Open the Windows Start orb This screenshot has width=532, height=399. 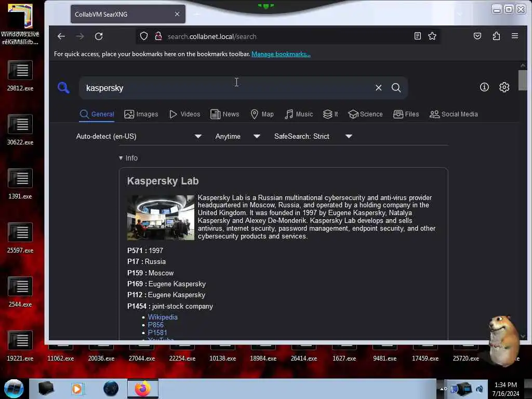(x=14, y=389)
